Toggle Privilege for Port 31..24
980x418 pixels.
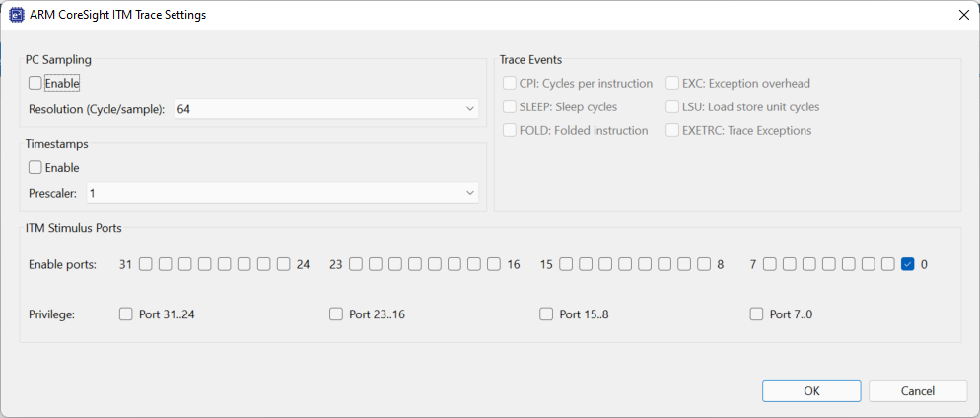tap(125, 314)
